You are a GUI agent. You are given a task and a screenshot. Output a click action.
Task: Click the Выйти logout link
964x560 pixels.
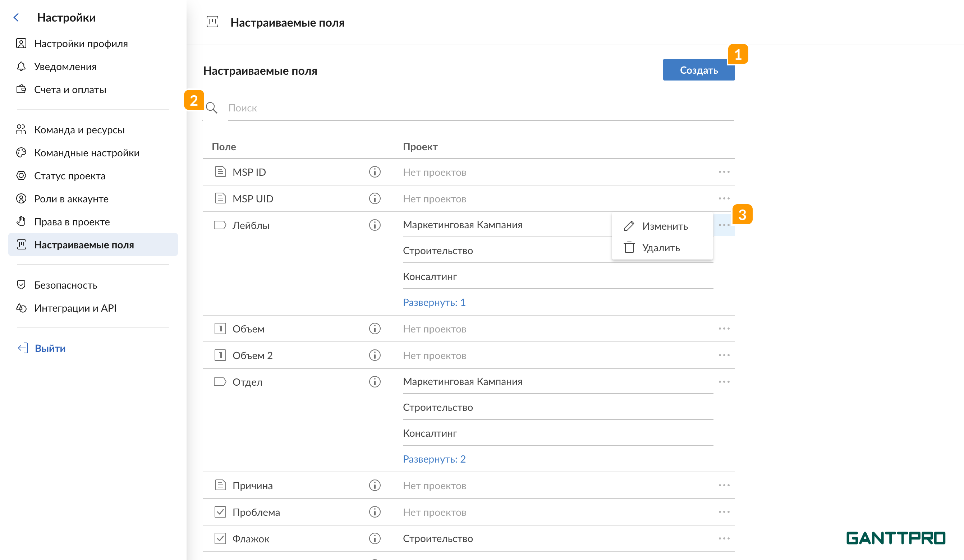[x=50, y=348]
